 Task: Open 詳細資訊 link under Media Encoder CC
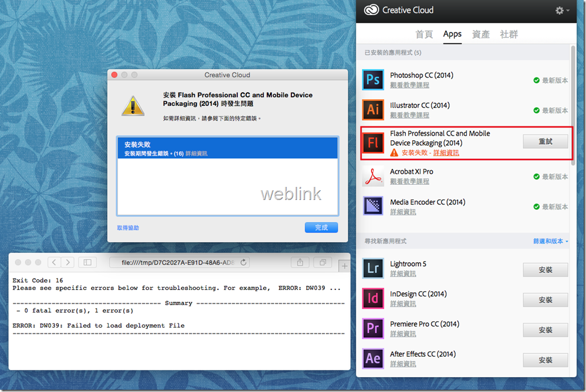[403, 212]
